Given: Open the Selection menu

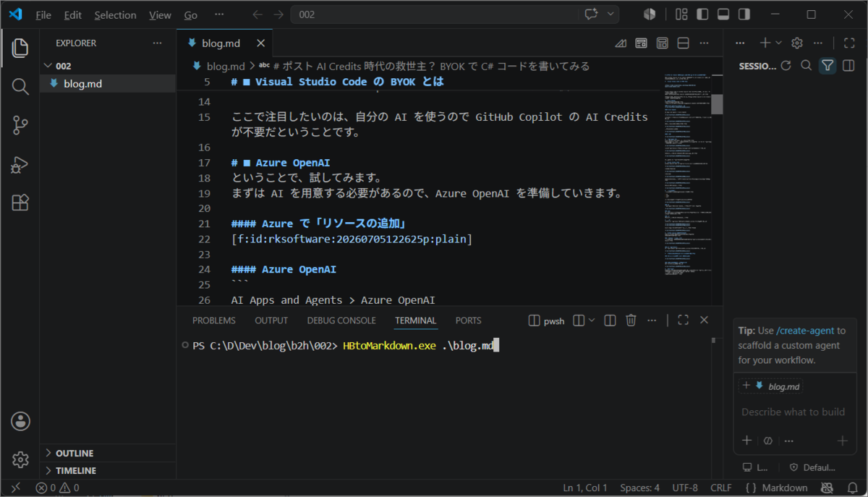Looking at the screenshot, I should click(x=115, y=14).
